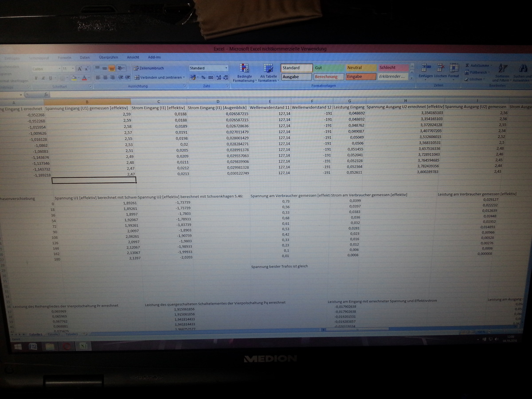Click the Einfügen cells icon
This screenshot has height=399, width=532.
[426, 68]
